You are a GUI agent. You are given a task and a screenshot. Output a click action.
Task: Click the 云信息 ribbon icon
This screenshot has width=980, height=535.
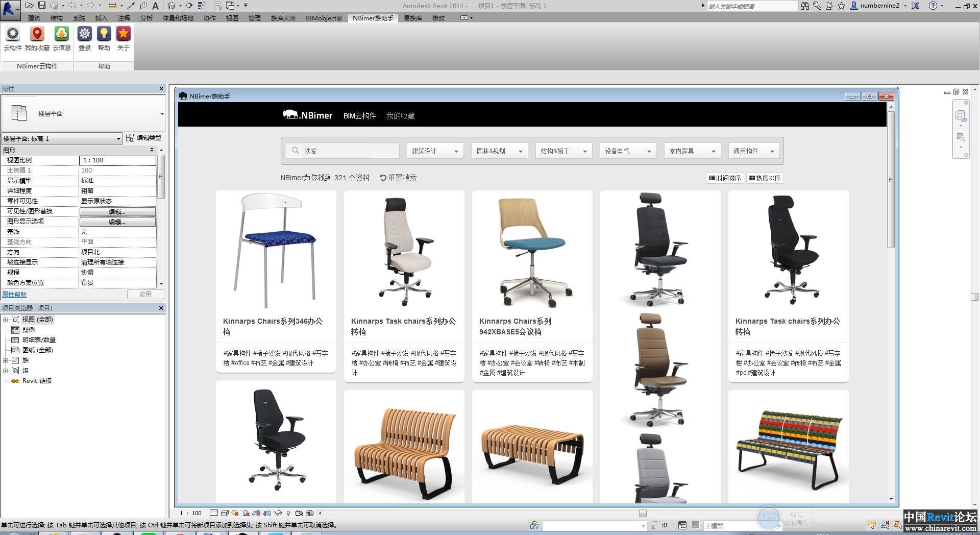[62, 39]
